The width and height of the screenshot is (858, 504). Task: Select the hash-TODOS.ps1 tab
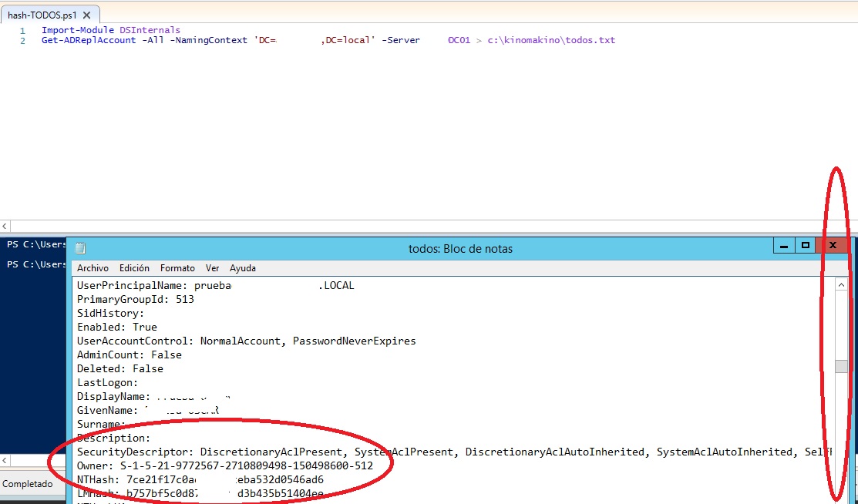(42, 15)
